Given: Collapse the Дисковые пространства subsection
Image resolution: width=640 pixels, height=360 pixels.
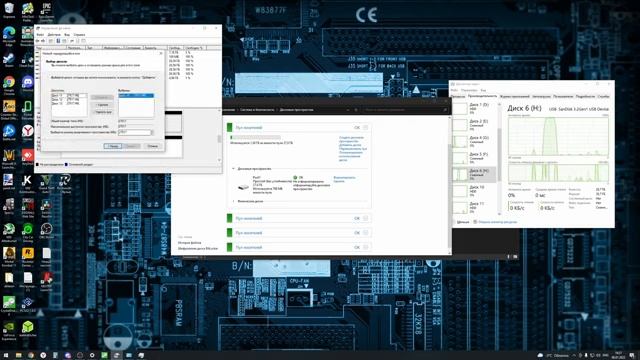Looking at the screenshot, I should click(234, 169).
